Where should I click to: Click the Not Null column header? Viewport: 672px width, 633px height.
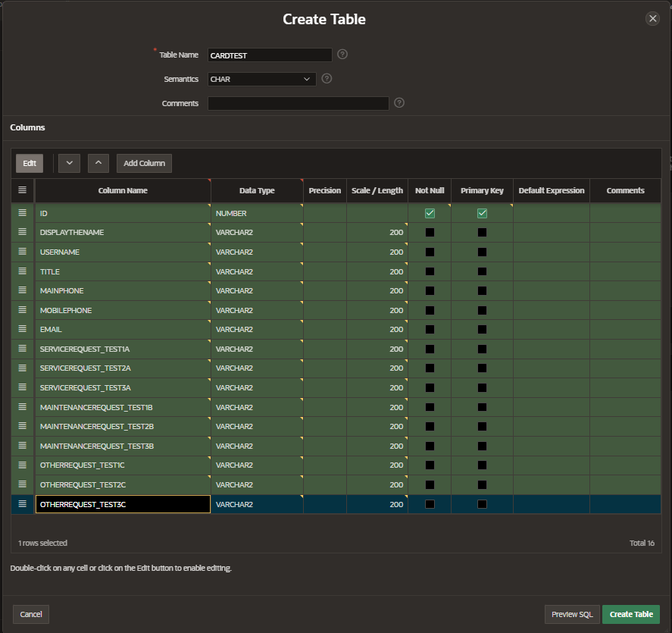[x=430, y=190]
